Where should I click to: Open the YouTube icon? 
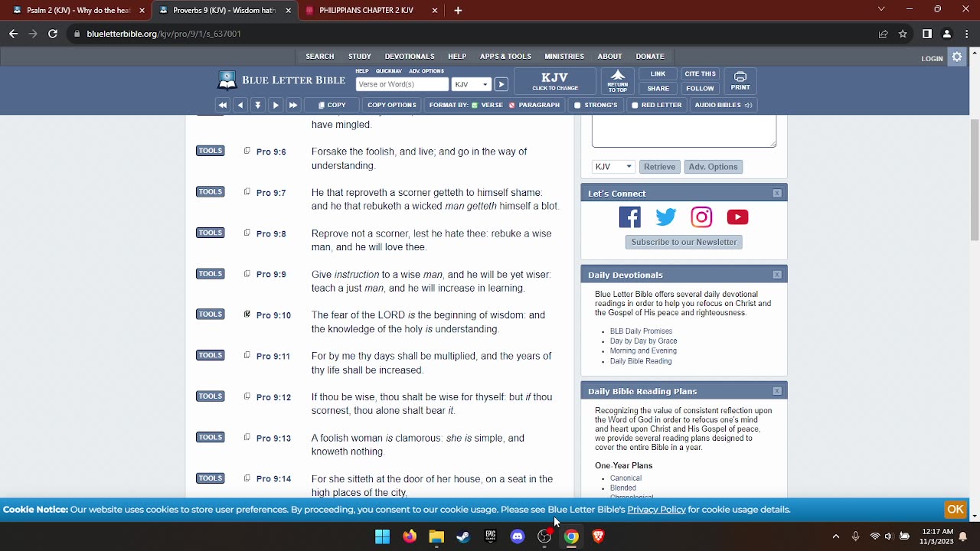737,217
